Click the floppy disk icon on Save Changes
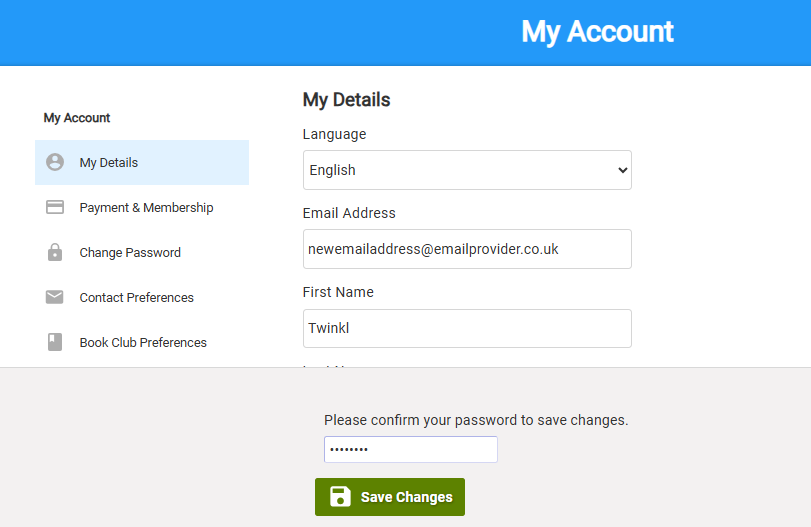 coord(340,496)
